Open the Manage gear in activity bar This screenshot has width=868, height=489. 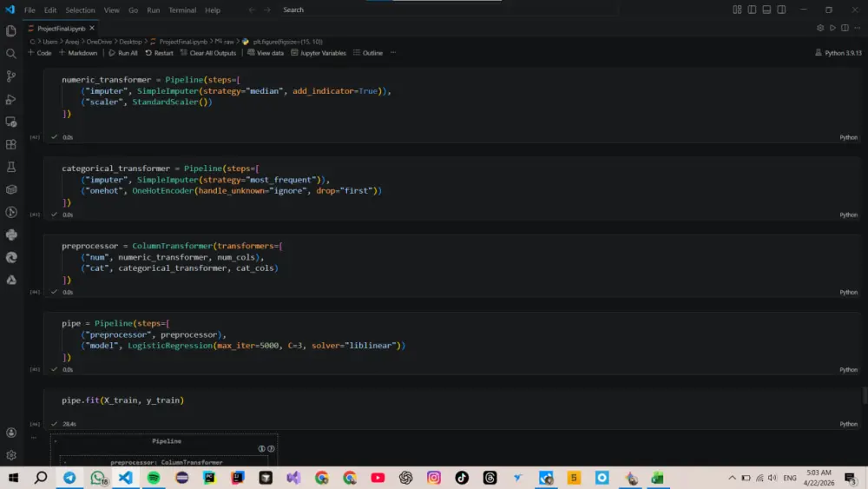point(11,455)
